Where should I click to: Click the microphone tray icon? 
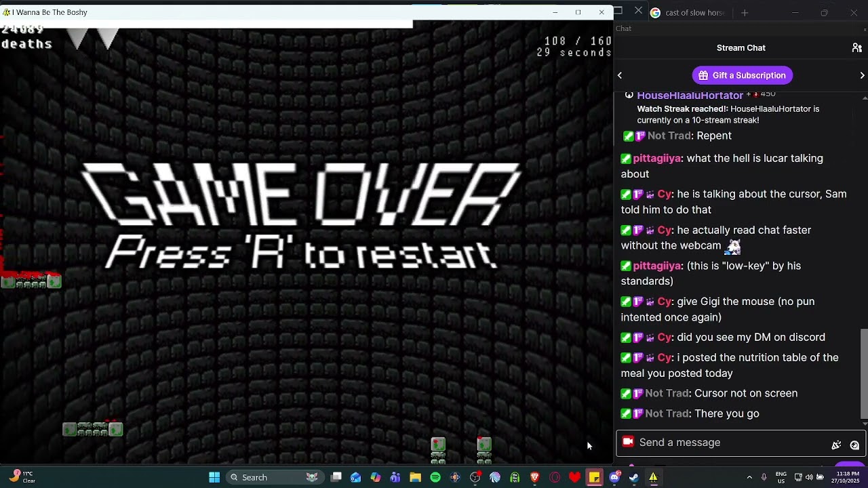pos(764,477)
